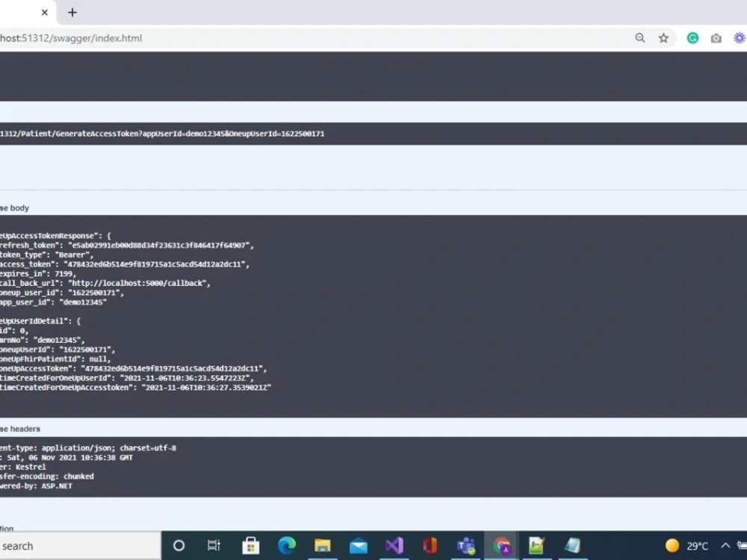Viewport: 747px width, 560px height.
Task: Toggle the bookmark star for this page
Action: (663, 37)
